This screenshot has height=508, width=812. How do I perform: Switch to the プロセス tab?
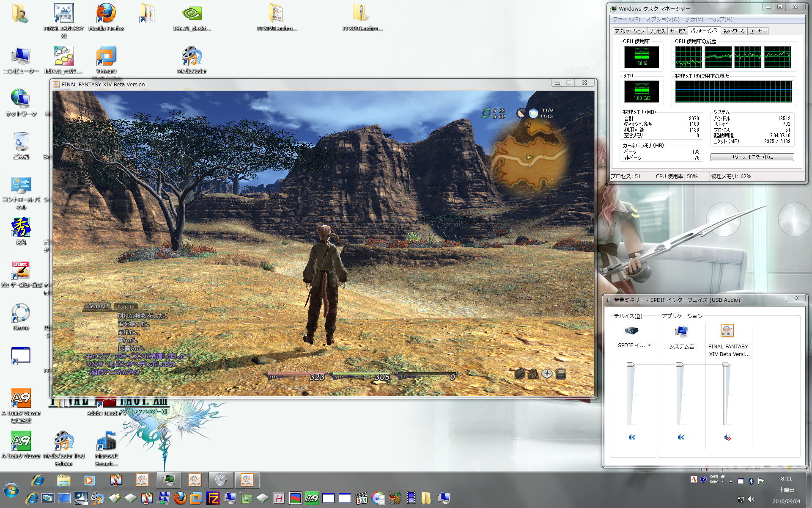[x=657, y=31]
